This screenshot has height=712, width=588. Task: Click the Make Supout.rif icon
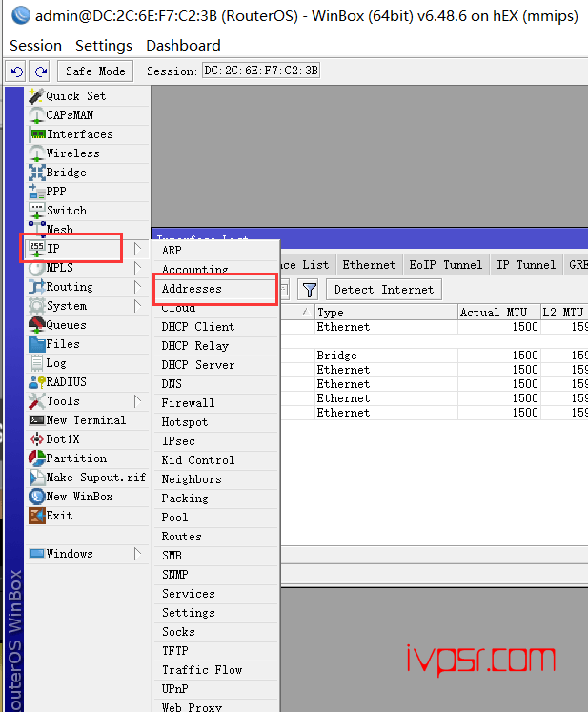click(x=36, y=478)
